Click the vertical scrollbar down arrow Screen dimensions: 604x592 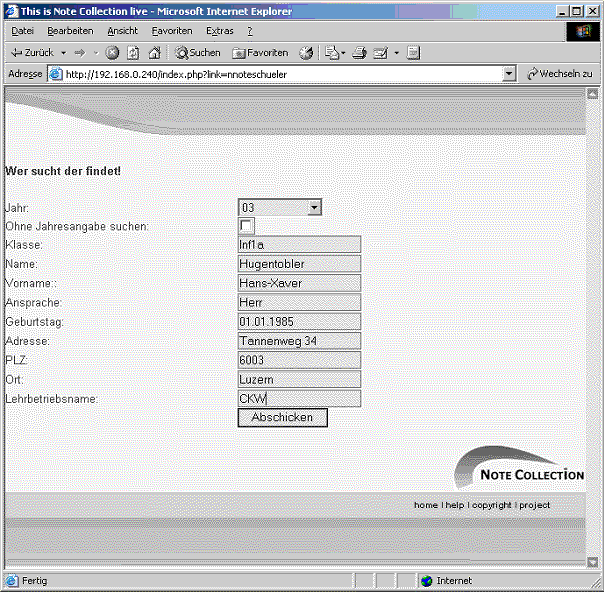click(x=593, y=562)
